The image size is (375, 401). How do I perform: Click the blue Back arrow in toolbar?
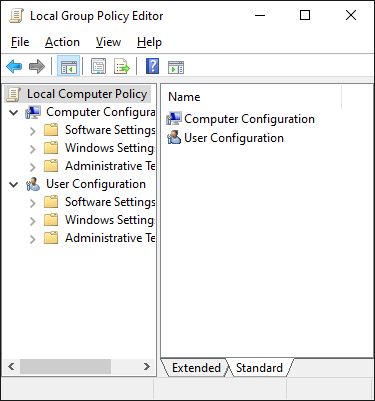pos(14,66)
